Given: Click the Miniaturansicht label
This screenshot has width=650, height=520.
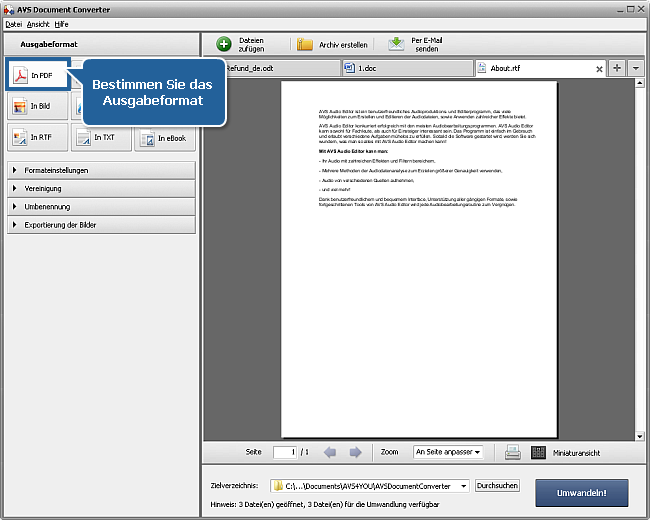Looking at the screenshot, I should 576,453.
